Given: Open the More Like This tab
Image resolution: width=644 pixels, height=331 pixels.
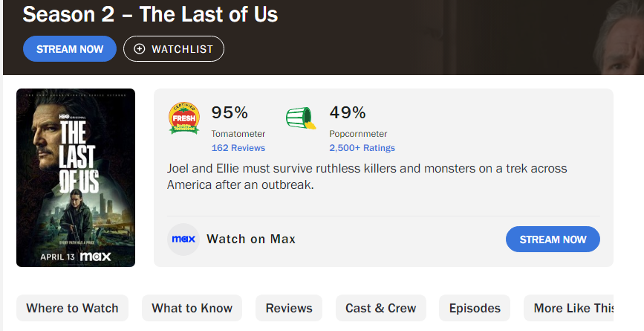Looking at the screenshot, I should click(x=573, y=308).
